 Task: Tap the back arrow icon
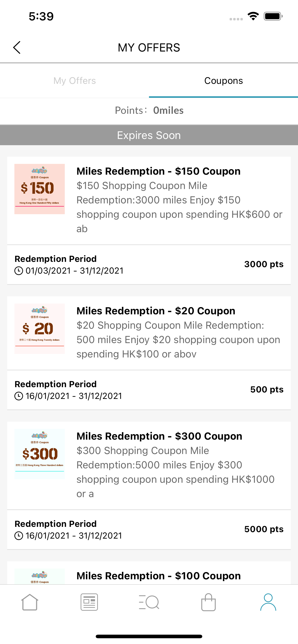pos(17,47)
